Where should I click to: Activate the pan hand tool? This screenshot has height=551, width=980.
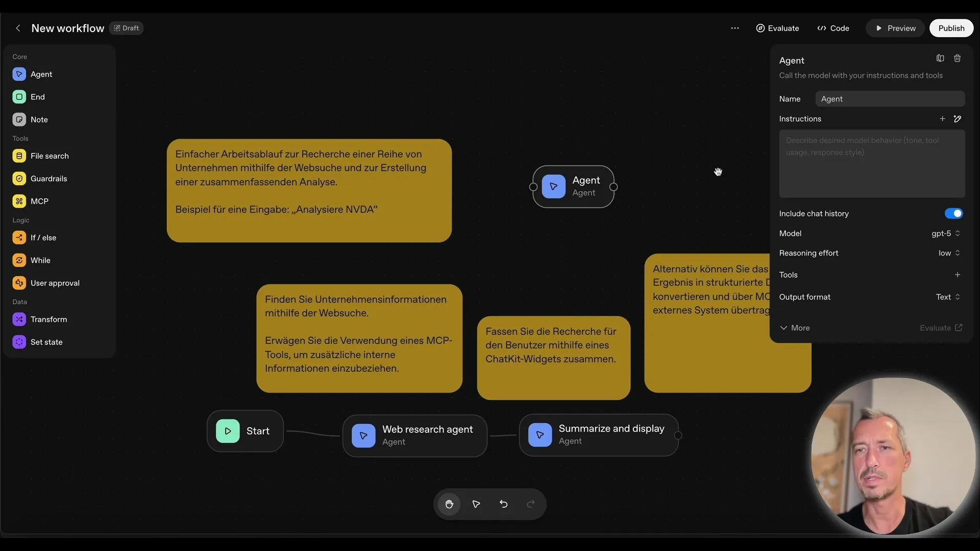(449, 504)
